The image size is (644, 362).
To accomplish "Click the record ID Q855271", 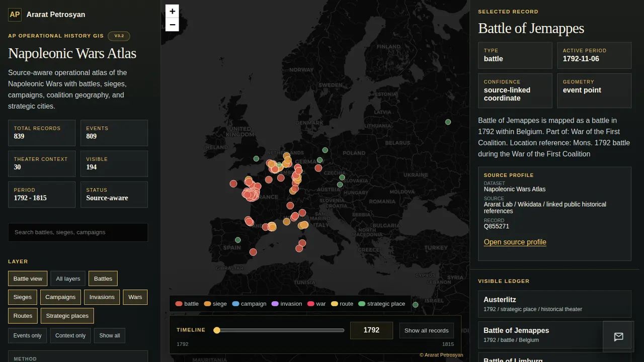I will 497,227.
